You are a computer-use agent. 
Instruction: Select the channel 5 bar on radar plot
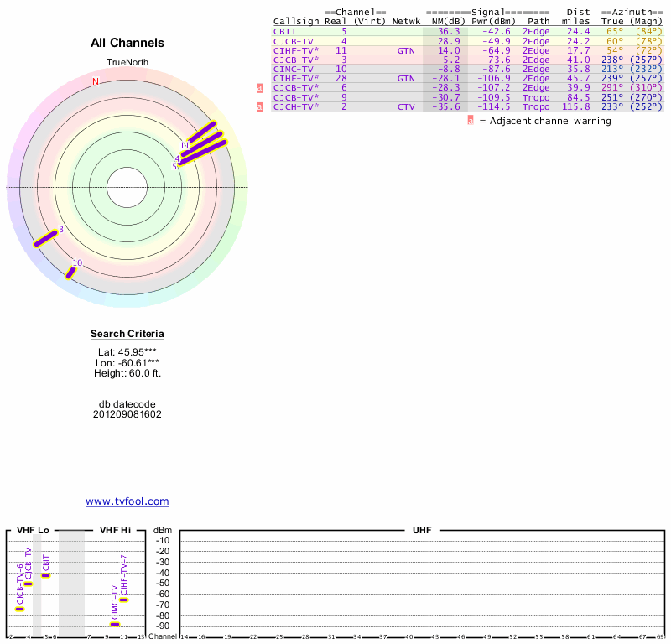coord(203,151)
